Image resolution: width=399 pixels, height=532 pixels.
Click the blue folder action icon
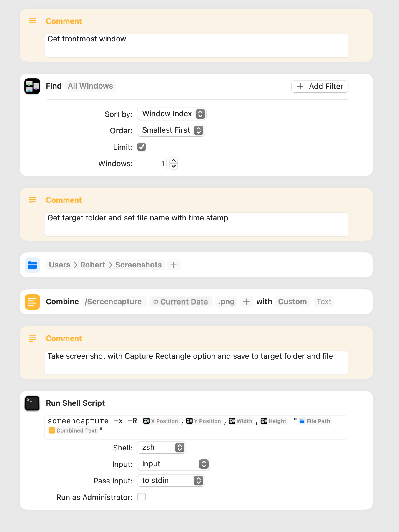click(32, 265)
